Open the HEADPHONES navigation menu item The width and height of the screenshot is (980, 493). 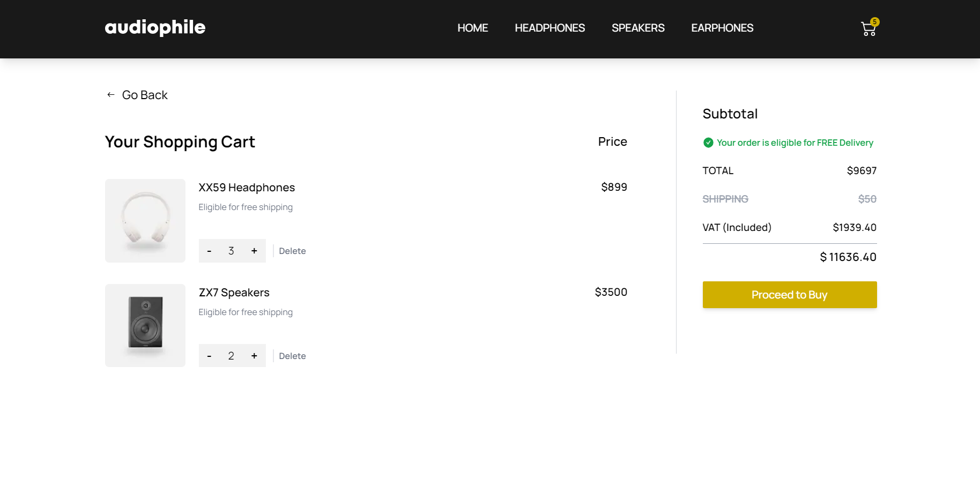(x=550, y=28)
